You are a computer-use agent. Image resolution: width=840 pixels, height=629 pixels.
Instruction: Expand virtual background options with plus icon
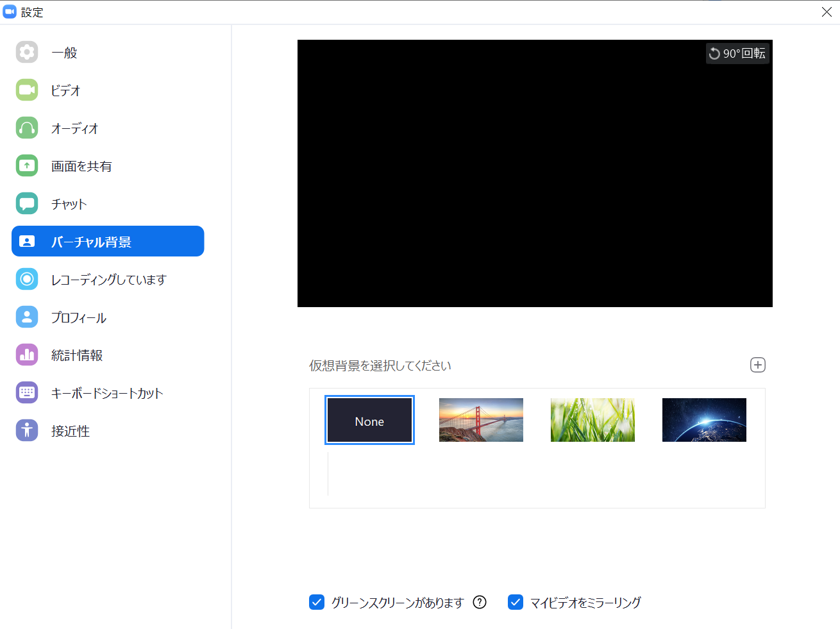[x=757, y=364]
